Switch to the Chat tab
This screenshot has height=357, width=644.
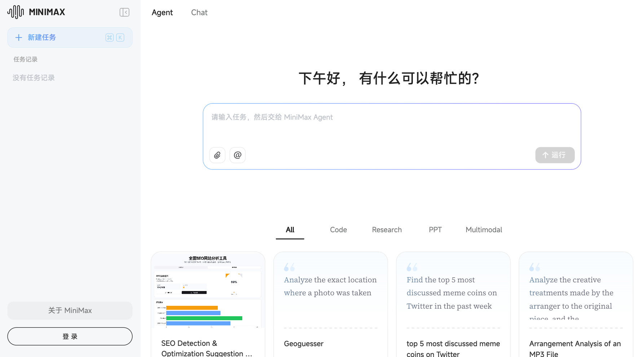(199, 13)
